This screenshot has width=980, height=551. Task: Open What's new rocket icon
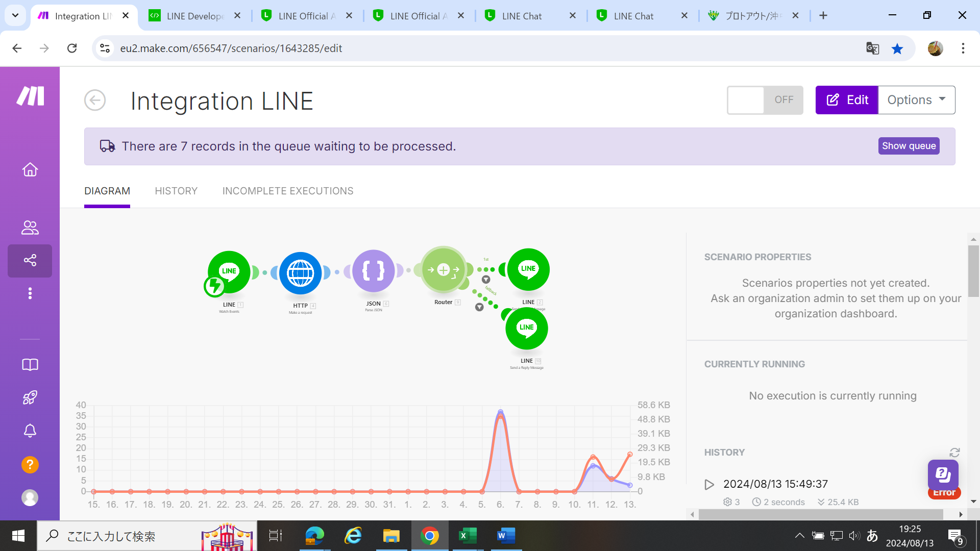tap(30, 397)
